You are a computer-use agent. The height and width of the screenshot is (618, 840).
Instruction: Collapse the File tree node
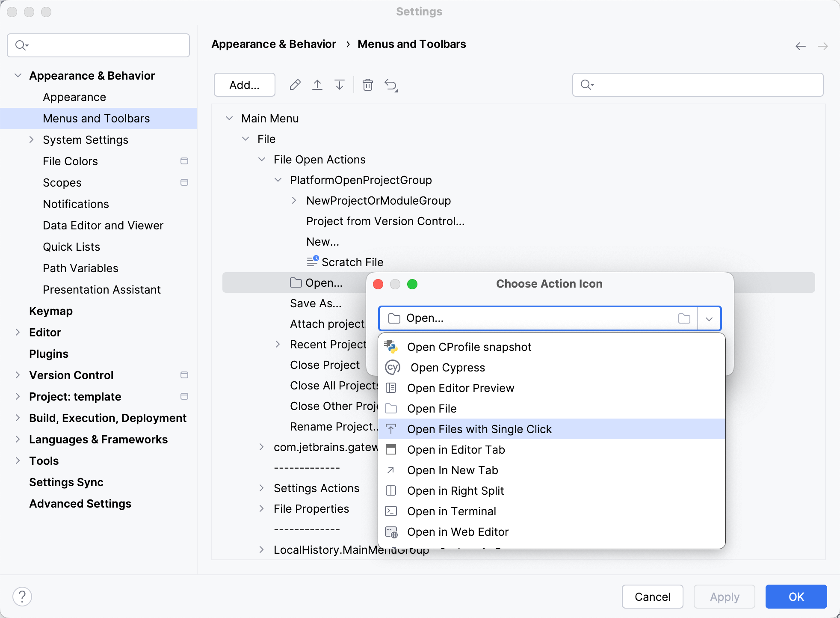coord(245,139)
